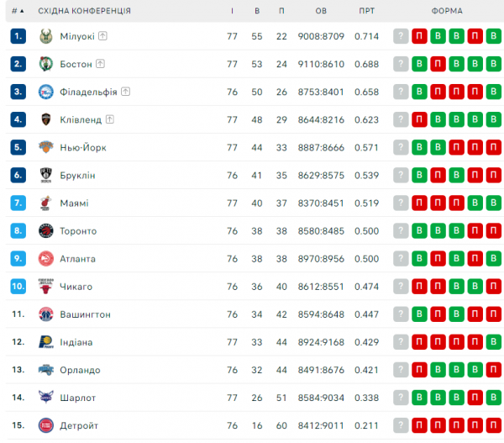This screenshot has width=504, height=443.
Task: Click the Boston Celtics logo
Action: point(46,64)
